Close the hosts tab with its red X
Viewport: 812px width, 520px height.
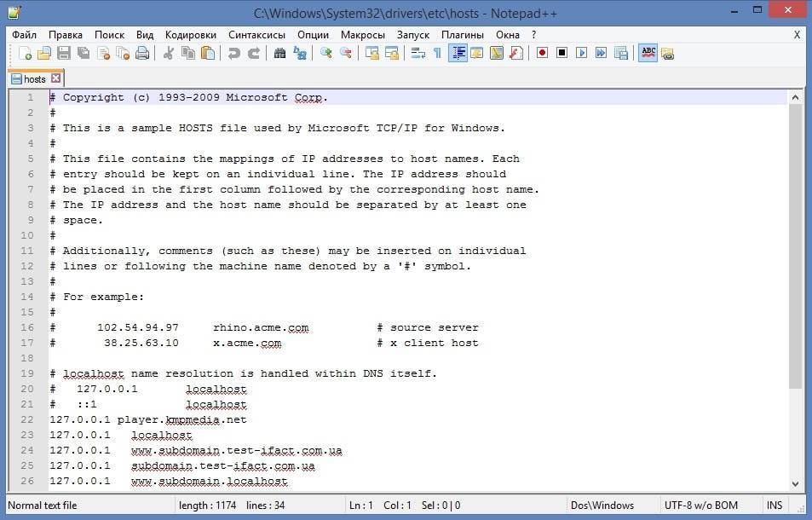(56, 78)
